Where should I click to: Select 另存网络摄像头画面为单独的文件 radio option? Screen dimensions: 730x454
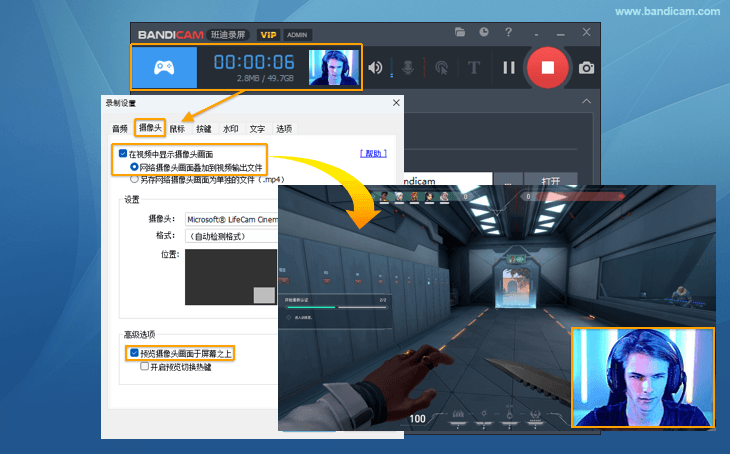coord(134,179)
